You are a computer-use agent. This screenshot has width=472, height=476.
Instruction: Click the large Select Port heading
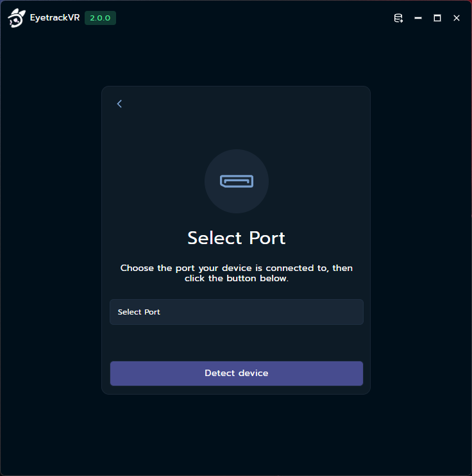(236, 238)
